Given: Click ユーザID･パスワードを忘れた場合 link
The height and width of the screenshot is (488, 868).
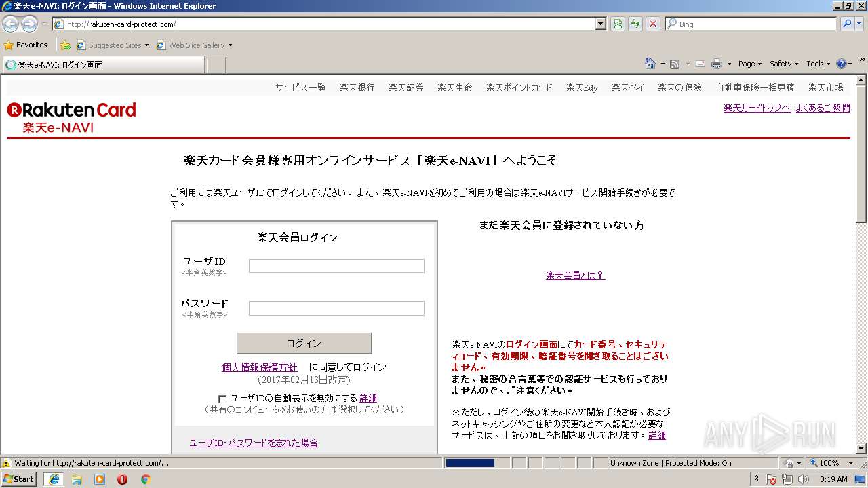Looking at the screenshot, I should click(x=254, y=443).
